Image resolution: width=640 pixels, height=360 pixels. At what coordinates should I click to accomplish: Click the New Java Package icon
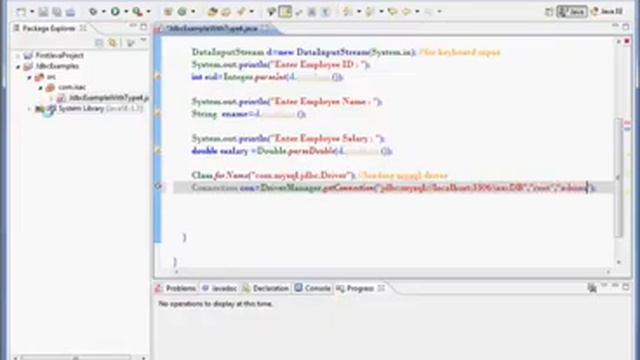[x=168, y=12]
